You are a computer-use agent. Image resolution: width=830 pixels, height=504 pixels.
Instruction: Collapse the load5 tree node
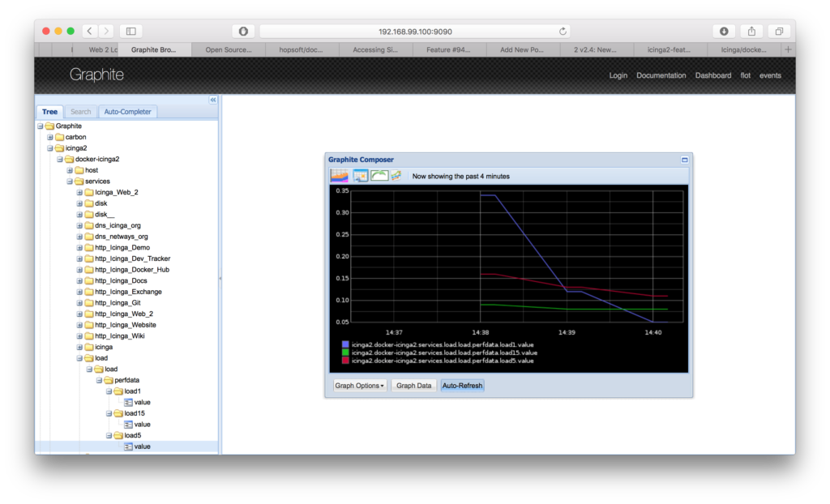109,436
